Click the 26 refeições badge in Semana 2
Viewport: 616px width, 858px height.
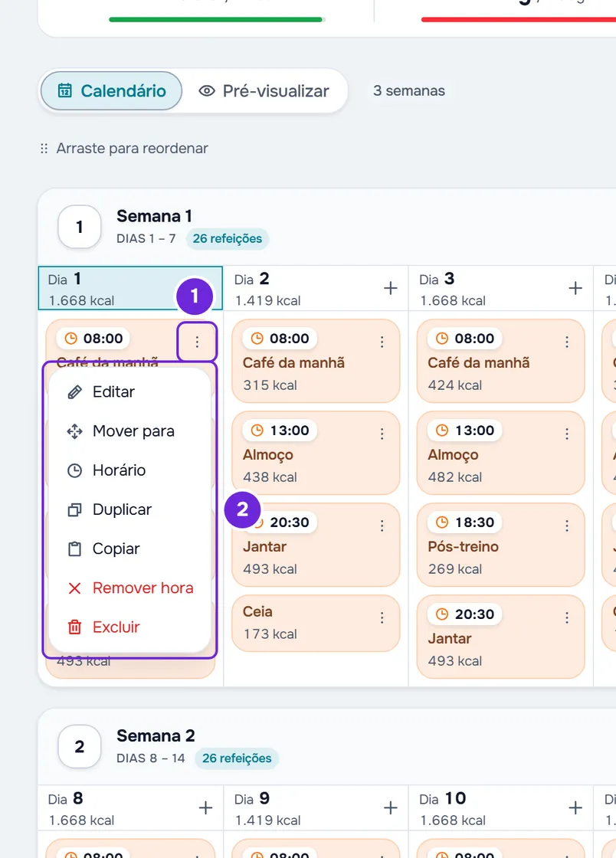237,758
